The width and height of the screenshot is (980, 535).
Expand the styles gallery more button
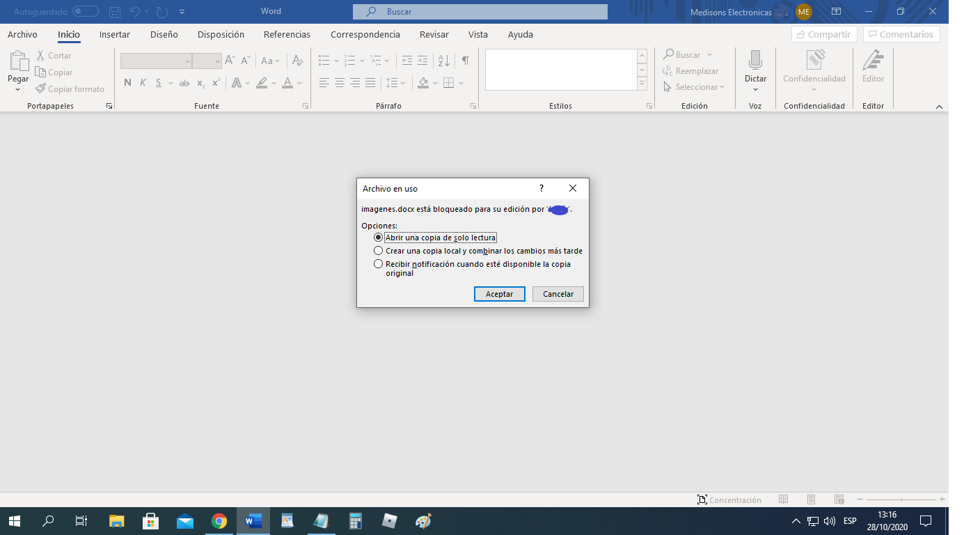[x=642, y=84]
